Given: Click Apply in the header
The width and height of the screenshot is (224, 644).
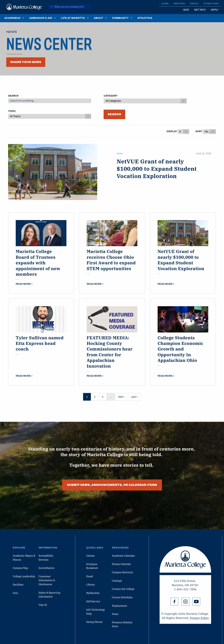Looking at the screenshot, I should (215, 10).
